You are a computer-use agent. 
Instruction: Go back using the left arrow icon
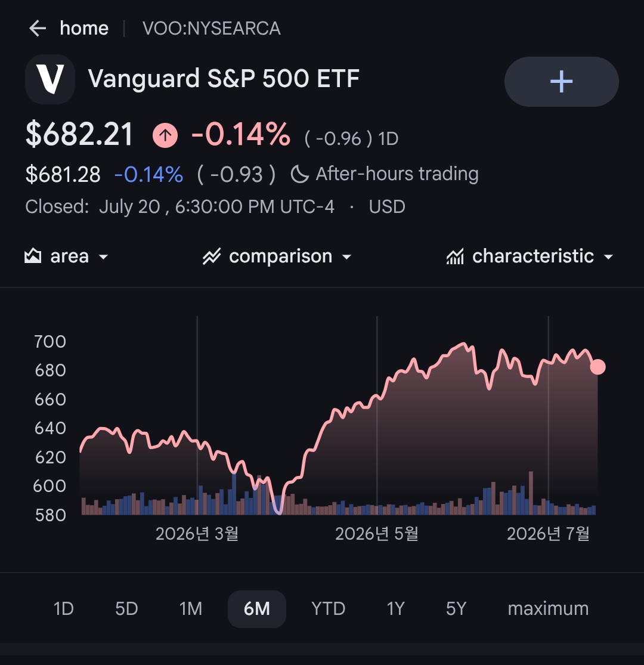[38, 29]
